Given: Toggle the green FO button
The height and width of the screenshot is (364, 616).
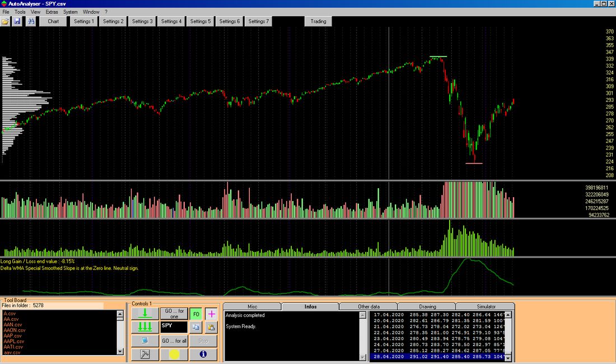Looking at the screenshot, I should (x=195, y=314).
